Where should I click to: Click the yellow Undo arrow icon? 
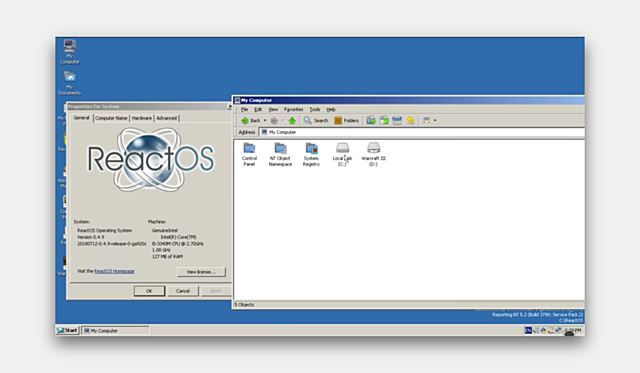point(410,120)
